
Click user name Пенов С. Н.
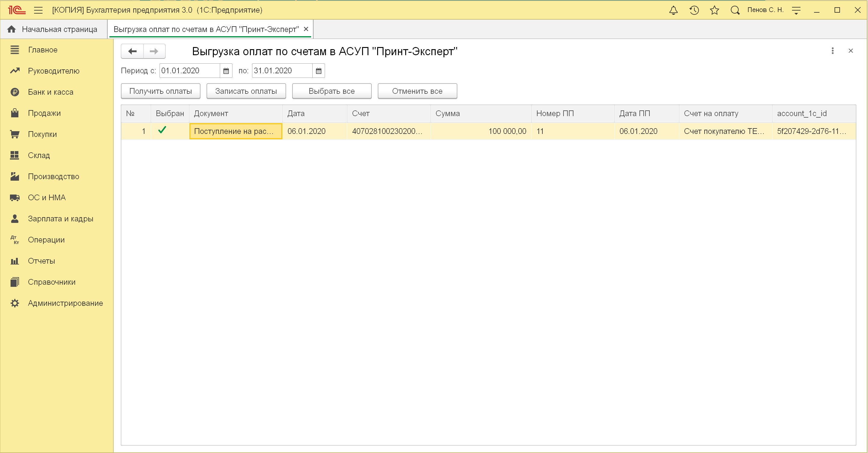[765, 10]
